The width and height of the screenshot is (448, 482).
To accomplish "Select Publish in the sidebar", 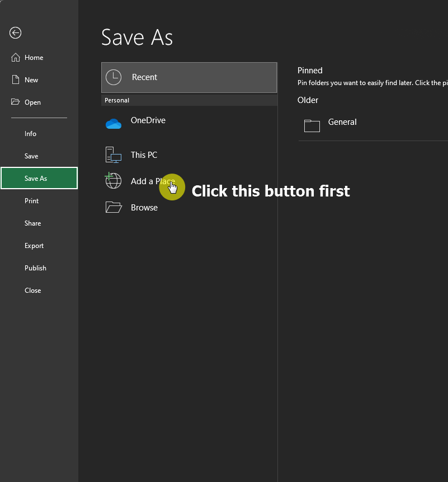I will point(39,268).
